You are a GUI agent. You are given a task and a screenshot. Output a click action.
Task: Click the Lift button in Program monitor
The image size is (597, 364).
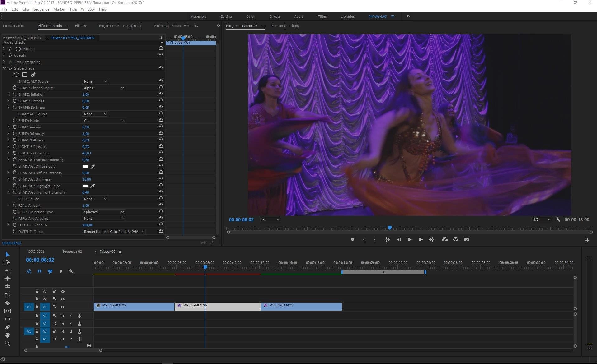444,240
